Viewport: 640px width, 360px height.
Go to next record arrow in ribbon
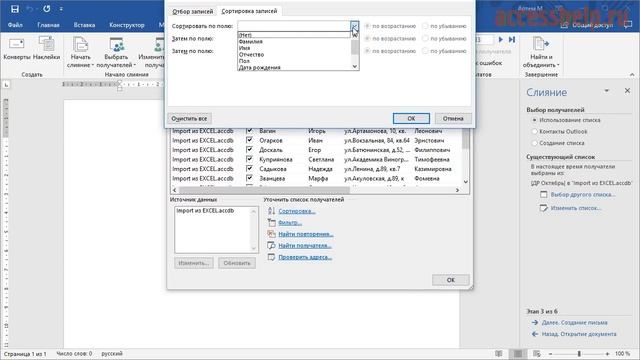(x=501, y=40)
